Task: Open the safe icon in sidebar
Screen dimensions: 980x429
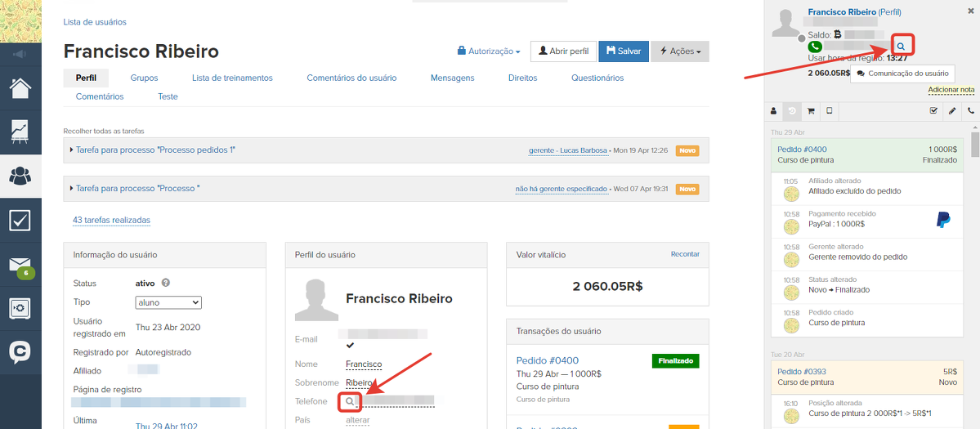Action: [20, 308]
